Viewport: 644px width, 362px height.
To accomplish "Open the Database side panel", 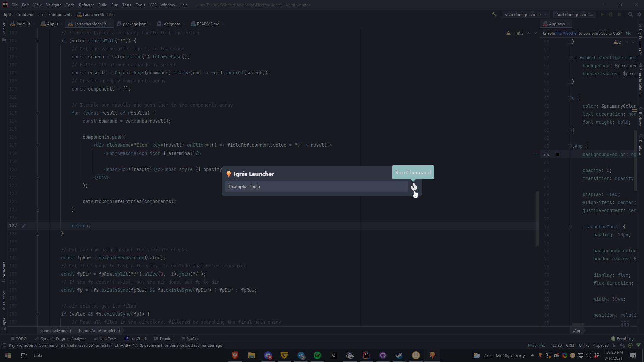I will [640, 145].
